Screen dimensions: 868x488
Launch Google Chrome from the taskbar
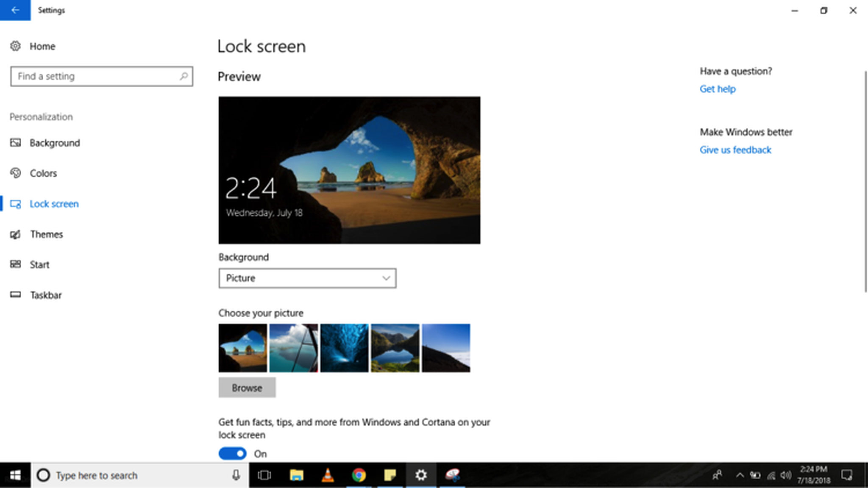[x=359, y=475]
